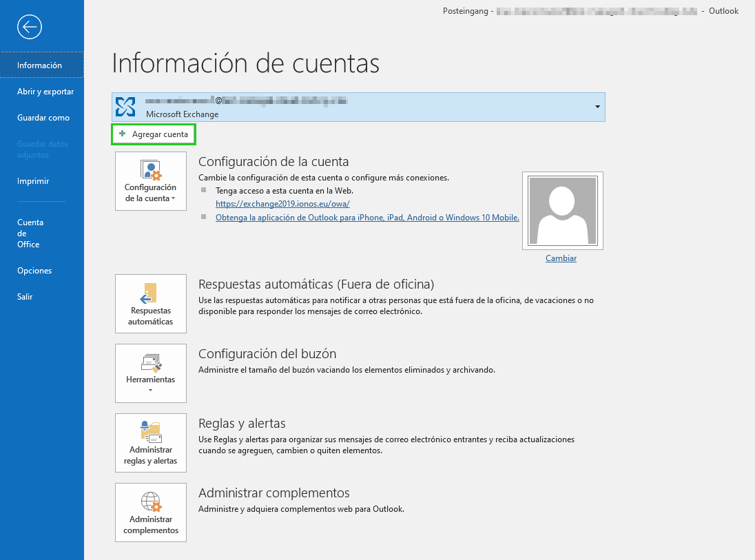Open Respuestas automáticas button
Screen dimensions: 755x560
151,304
